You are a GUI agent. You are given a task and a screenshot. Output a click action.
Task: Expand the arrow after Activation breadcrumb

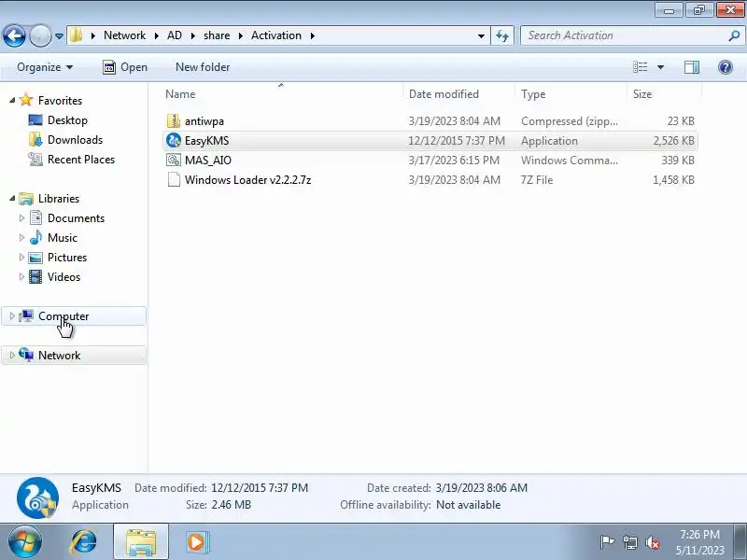313,35
